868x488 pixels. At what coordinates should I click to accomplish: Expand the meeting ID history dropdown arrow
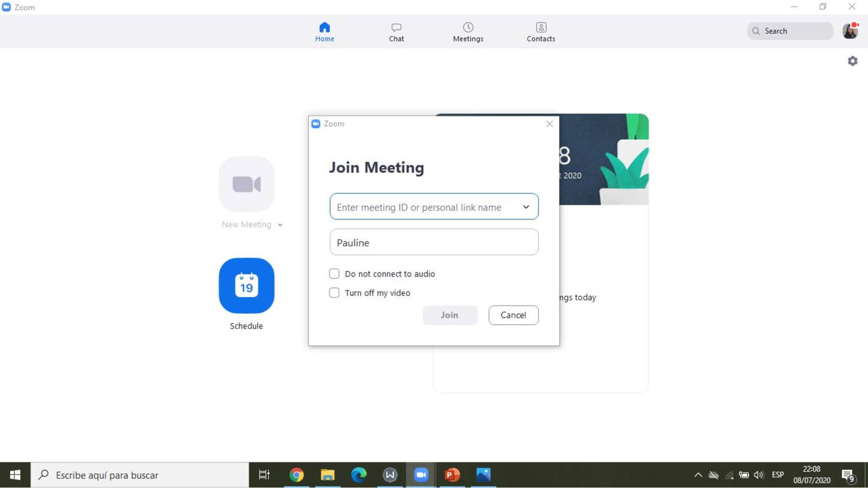tap(526, 207)
